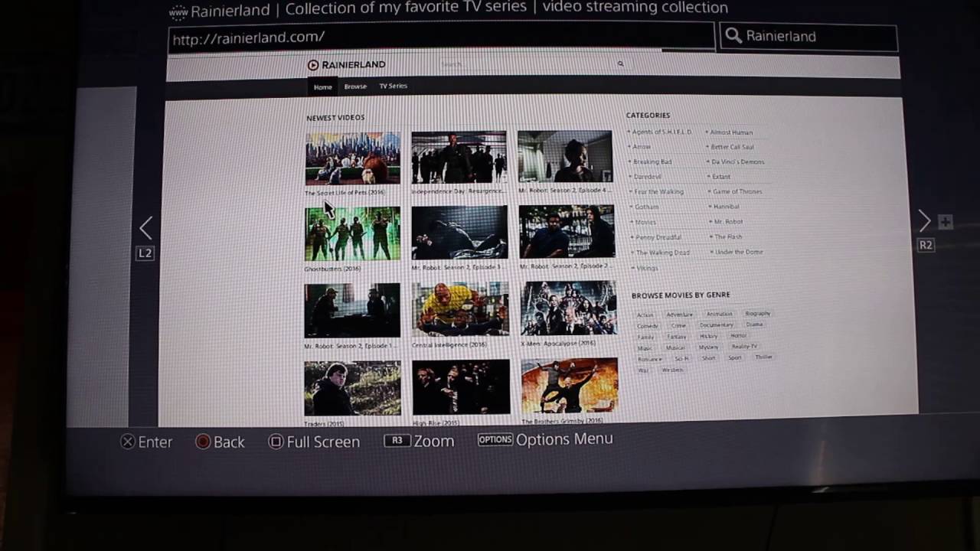Viewport: 980px width, 551px height.
Task: Open the Central Intelligence (2016) thumbnail
Action: (x=460, y=309)
